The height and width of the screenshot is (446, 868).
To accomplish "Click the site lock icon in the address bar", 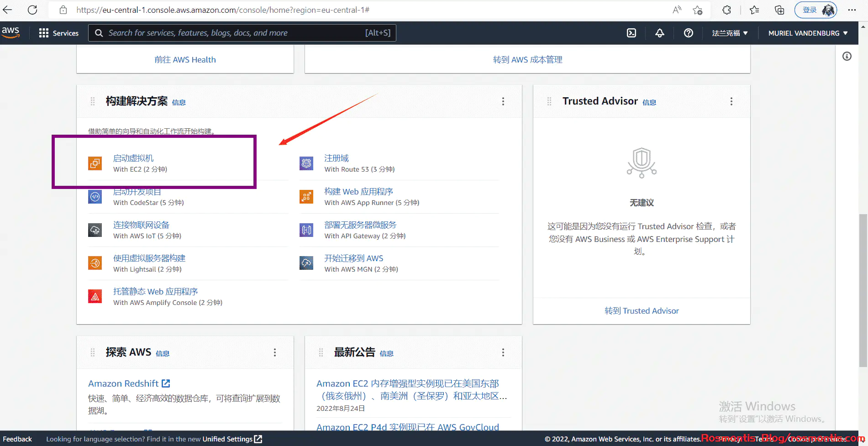I will coord(63,10).
